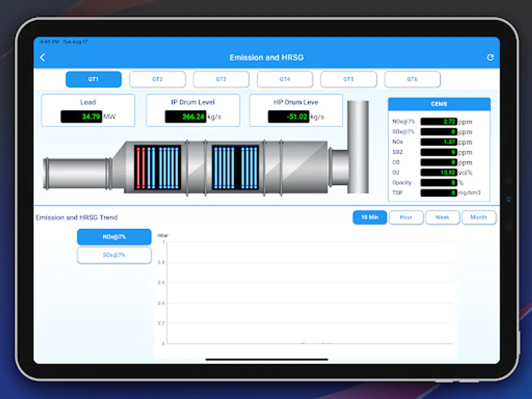Image resolution: width=532 pixels, height=399 pixels.
Task: Select the SOx@7% trend series
Action: [x=114, y=255]
